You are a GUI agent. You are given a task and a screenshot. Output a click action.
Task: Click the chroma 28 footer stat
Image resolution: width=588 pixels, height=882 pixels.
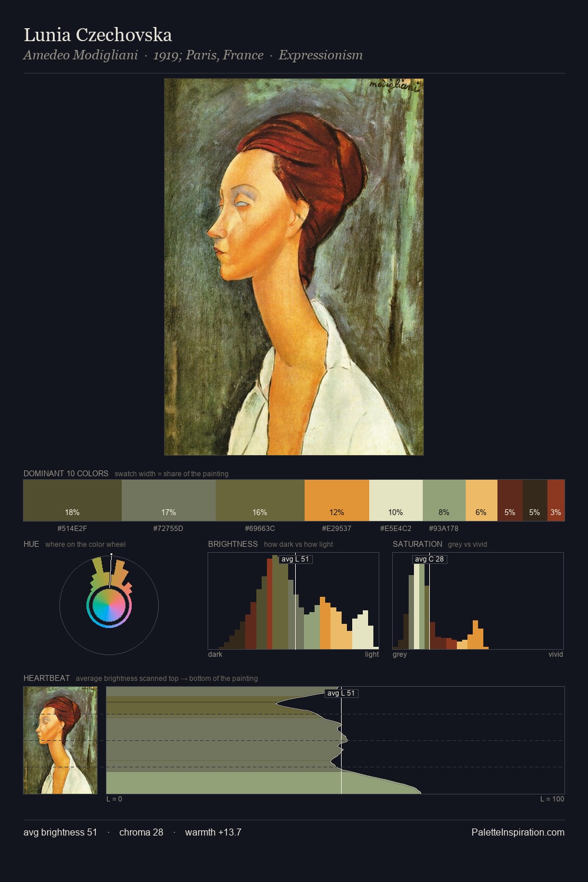click(141, 832)
